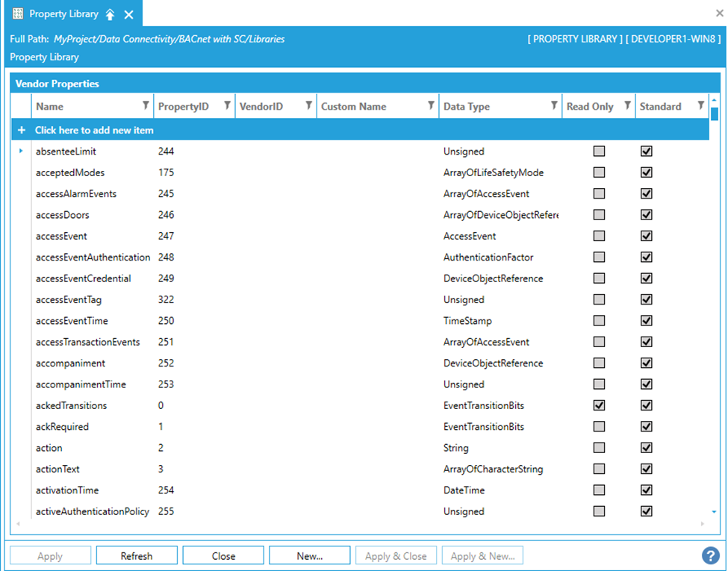Click the Refresh button

click(137, 556)
